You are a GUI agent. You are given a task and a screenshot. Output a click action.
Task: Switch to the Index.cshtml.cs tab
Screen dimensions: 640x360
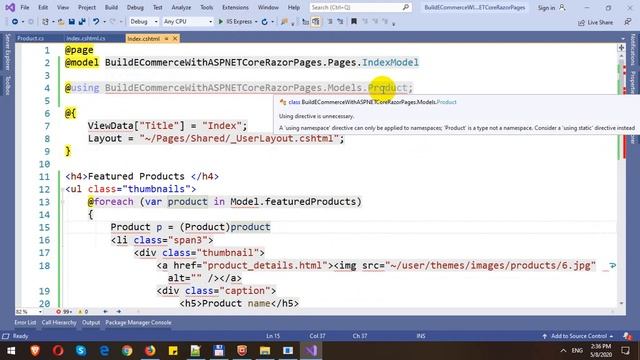86,38
